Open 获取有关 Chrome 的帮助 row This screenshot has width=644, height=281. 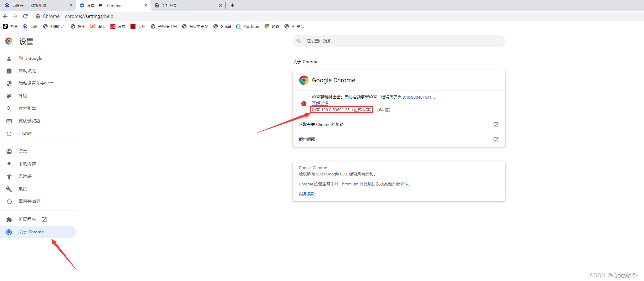[399, 125]
